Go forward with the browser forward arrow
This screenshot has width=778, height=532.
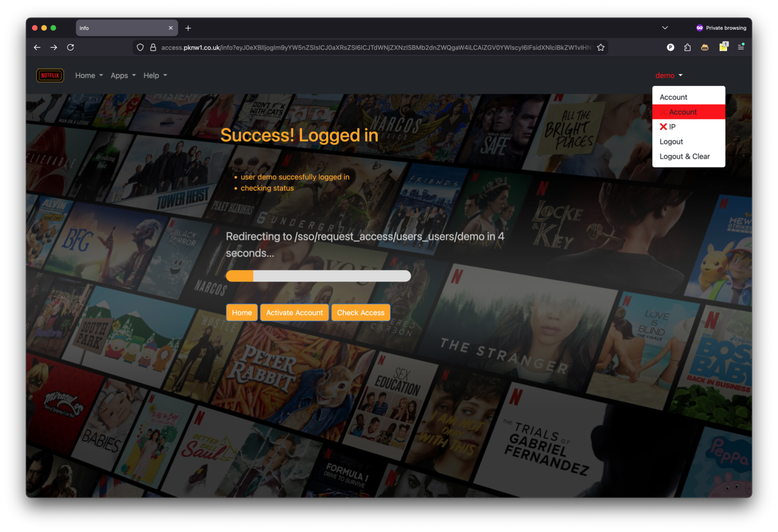click(54, 47)
